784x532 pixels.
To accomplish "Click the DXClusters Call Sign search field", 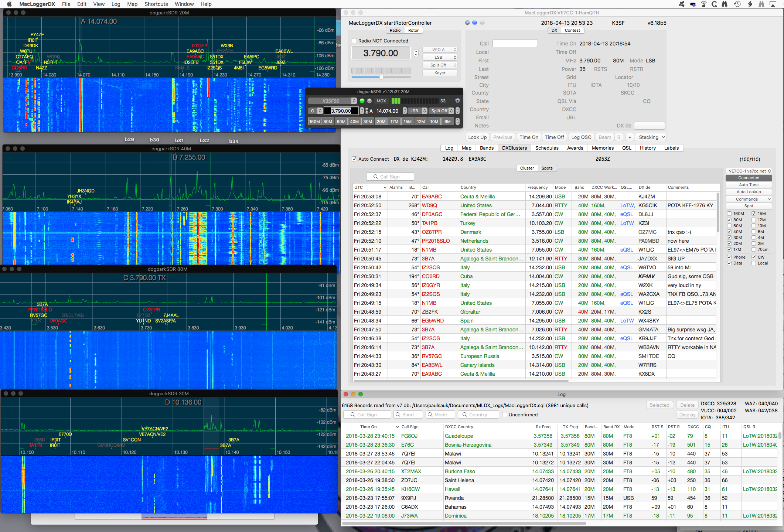I will (x=390, y=177).
